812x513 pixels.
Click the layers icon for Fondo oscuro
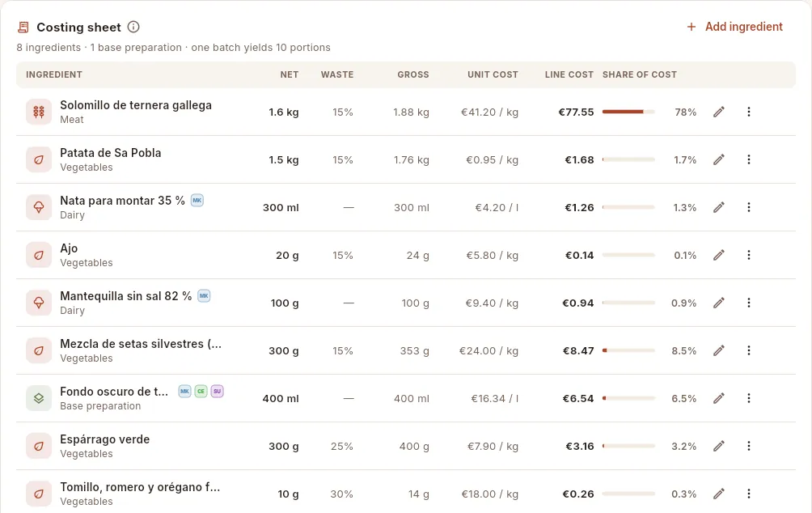tap(39, 398)
